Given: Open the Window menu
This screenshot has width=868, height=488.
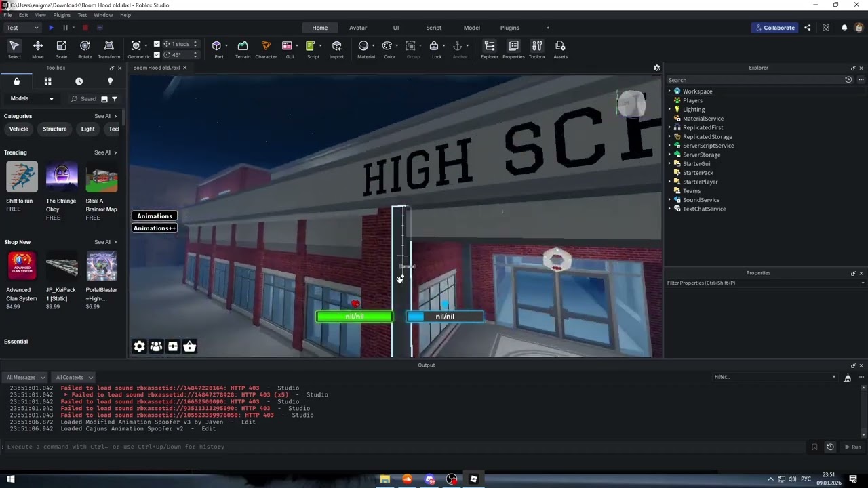Looking at the screenshot, I should click(x=103, y=15).
